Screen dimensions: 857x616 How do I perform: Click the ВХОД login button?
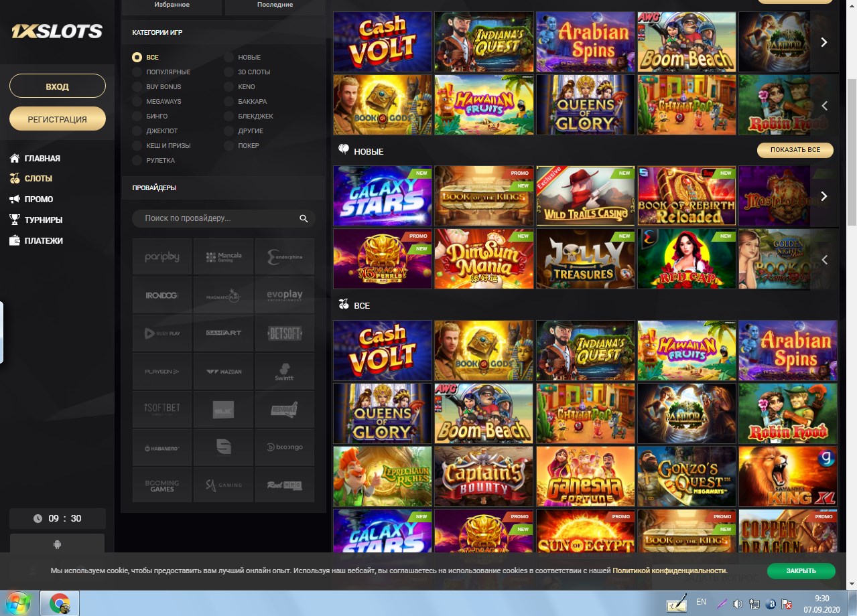click(58, 86)
